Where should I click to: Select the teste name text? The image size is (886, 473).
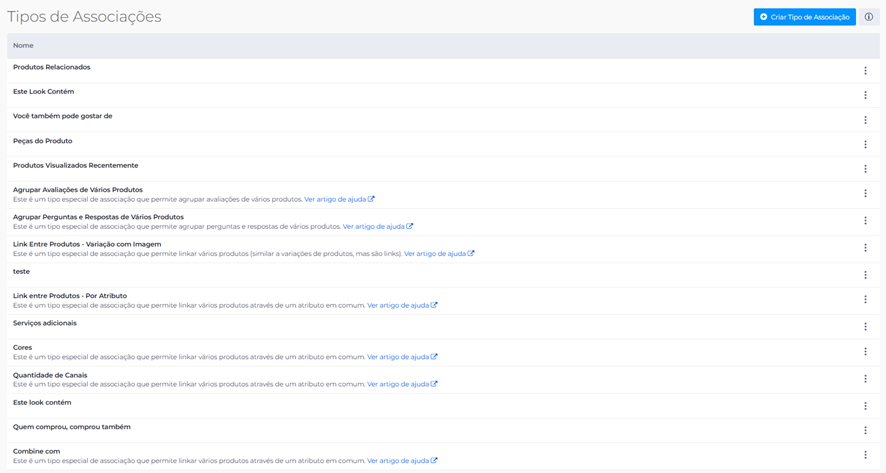pyautogui.click(x=21, y=271)
